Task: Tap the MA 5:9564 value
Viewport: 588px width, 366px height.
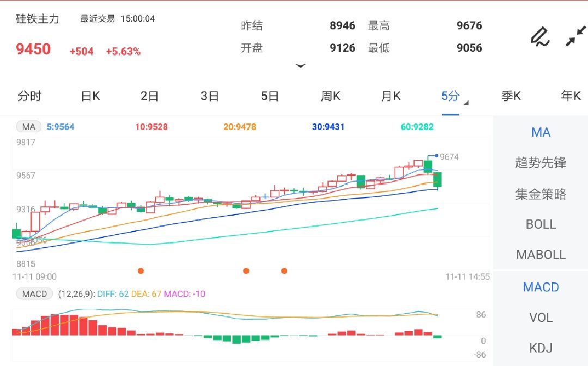Action: [x=60, y=127]
